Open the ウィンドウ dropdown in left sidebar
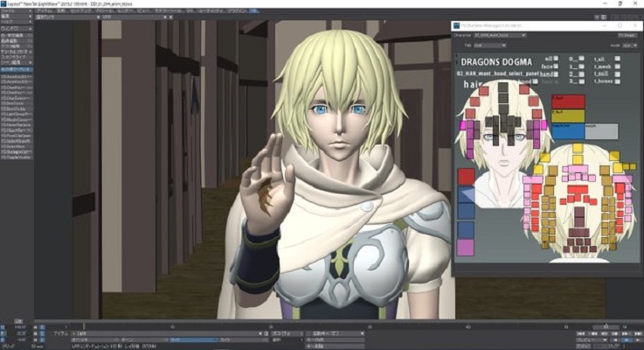This screenshot has width=644, height=350. coord(16,29)
